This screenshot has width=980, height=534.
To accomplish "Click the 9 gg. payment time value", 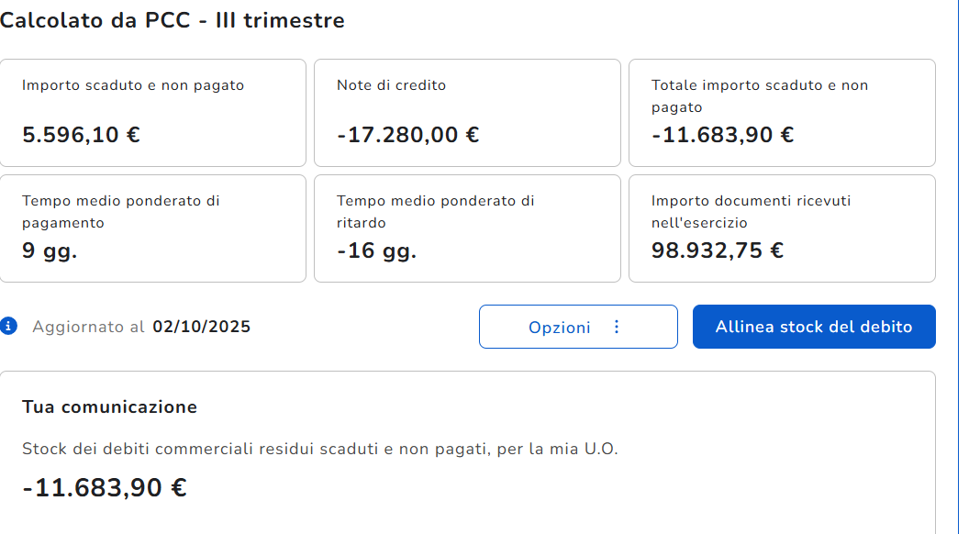I will click(50, 250).
